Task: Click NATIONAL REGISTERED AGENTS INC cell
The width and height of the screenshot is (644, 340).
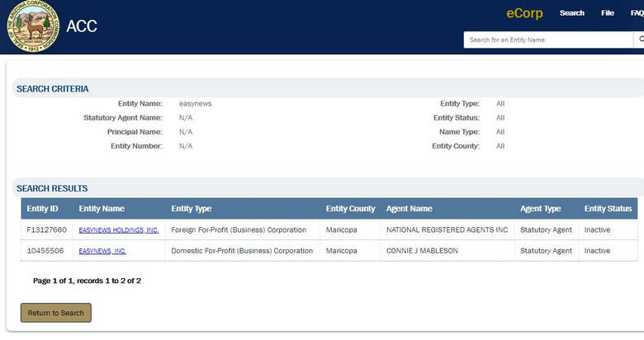Action: 447,230
